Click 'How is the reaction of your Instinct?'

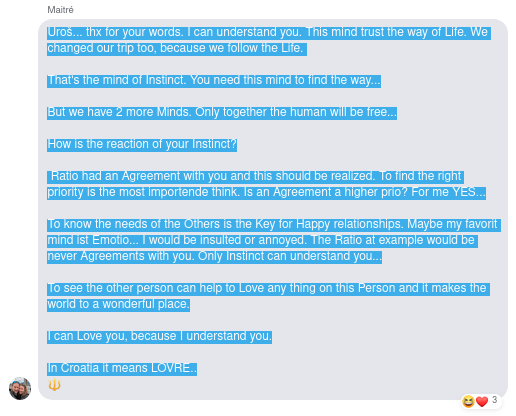click(x=142, y=144)
